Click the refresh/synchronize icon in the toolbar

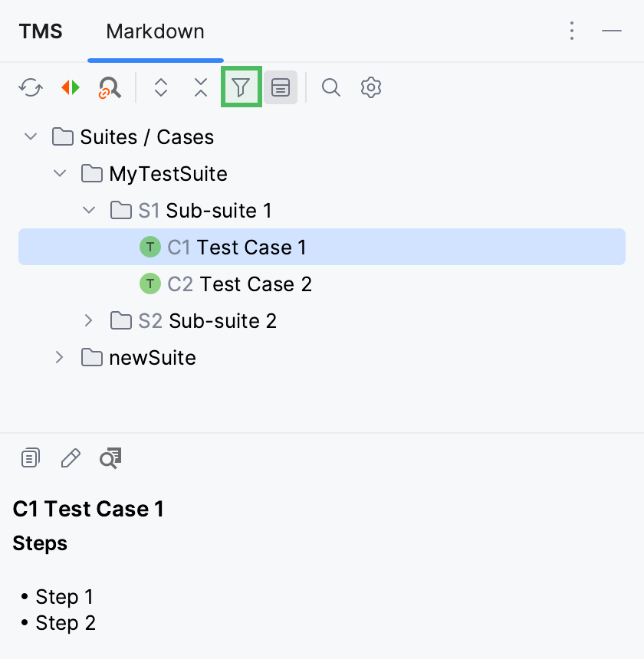(30, 87)
